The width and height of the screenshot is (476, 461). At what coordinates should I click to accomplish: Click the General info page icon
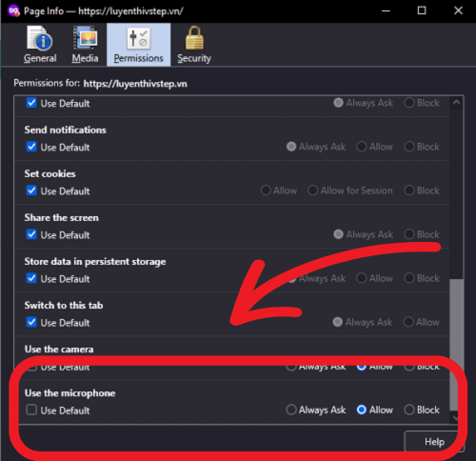click(40, 38)
